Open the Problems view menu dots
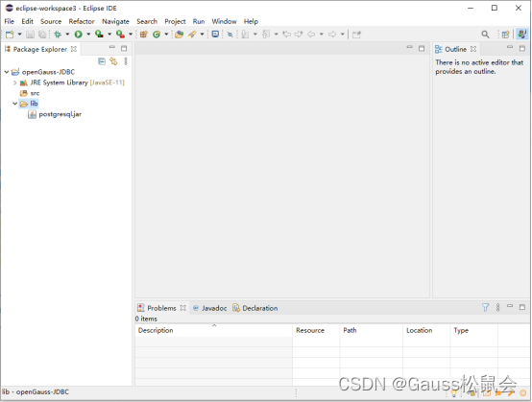The image size is (532, 402). tap(497, 307)
